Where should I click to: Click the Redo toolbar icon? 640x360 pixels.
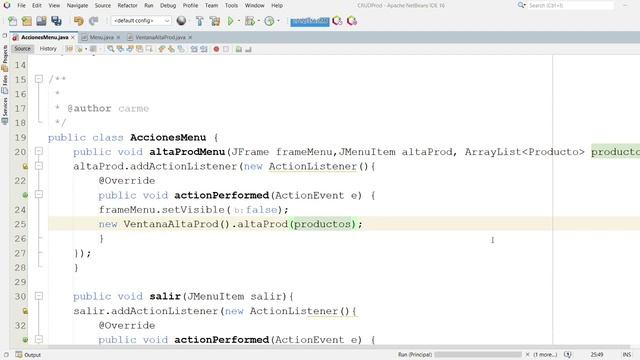tap(93, 21)
